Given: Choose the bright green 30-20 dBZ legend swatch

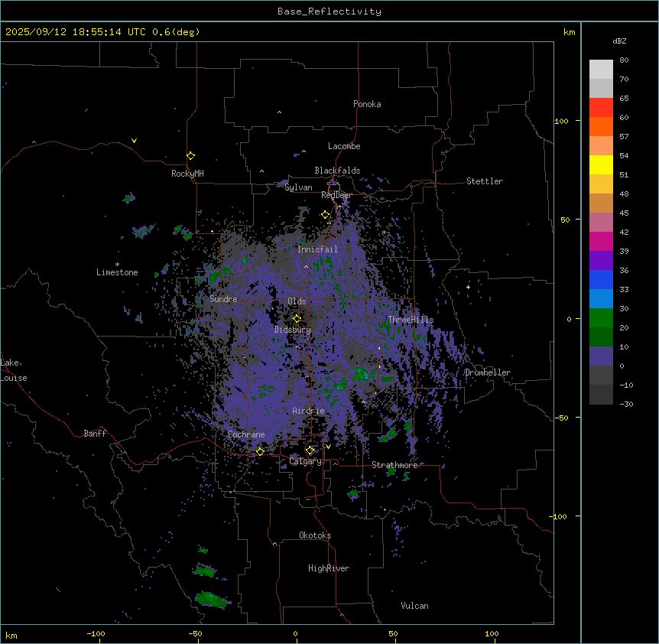Looking at the screenshot, I should tap(601, 318).
